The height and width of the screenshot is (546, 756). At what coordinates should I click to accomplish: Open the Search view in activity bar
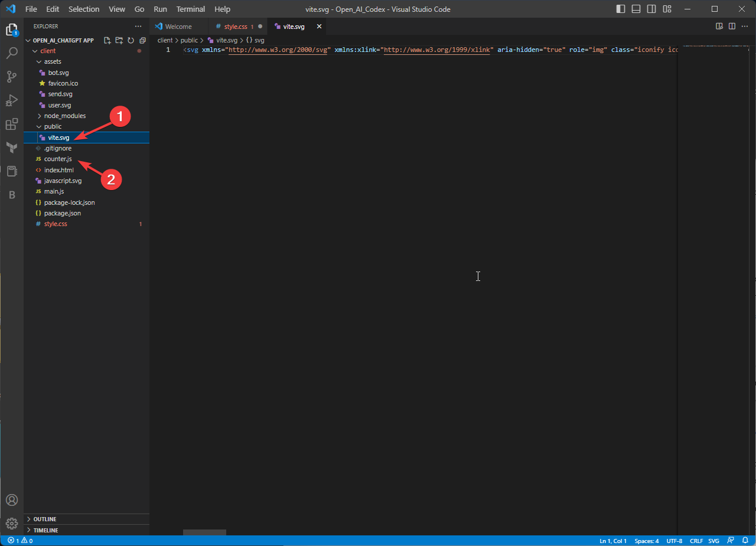coord(12,53)
